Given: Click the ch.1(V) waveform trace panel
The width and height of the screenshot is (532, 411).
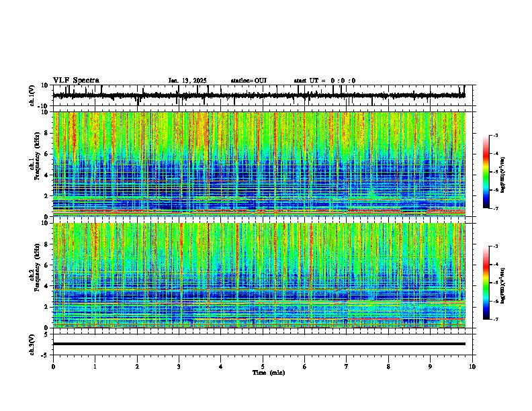Looking at the screenshot, I should [262, 95].
